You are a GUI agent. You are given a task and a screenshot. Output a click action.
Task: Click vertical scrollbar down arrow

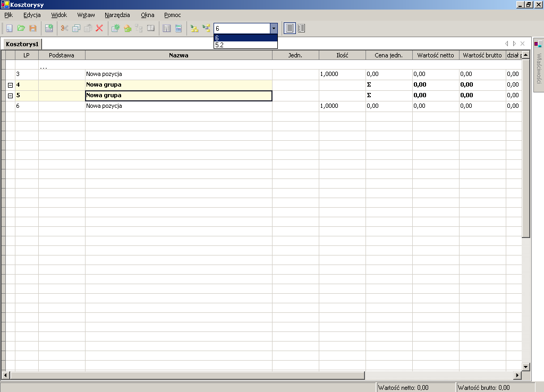[x=526, y=367]
